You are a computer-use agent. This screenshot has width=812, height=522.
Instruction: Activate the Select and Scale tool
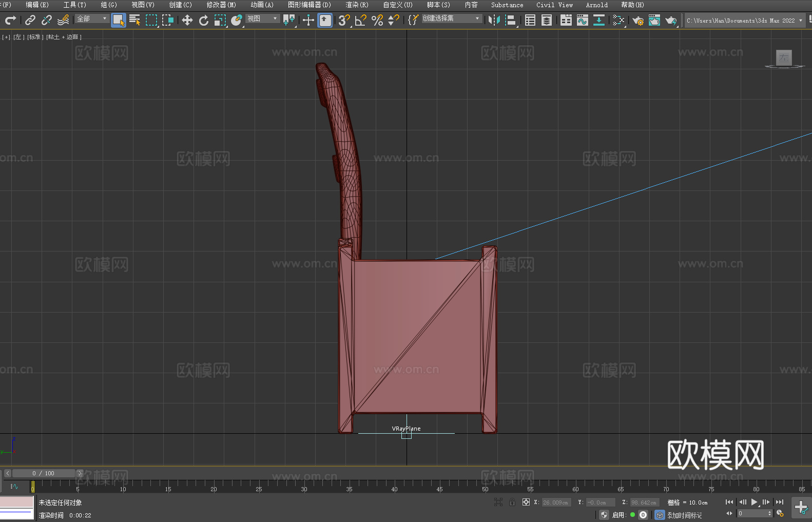(x=220, y=20)
